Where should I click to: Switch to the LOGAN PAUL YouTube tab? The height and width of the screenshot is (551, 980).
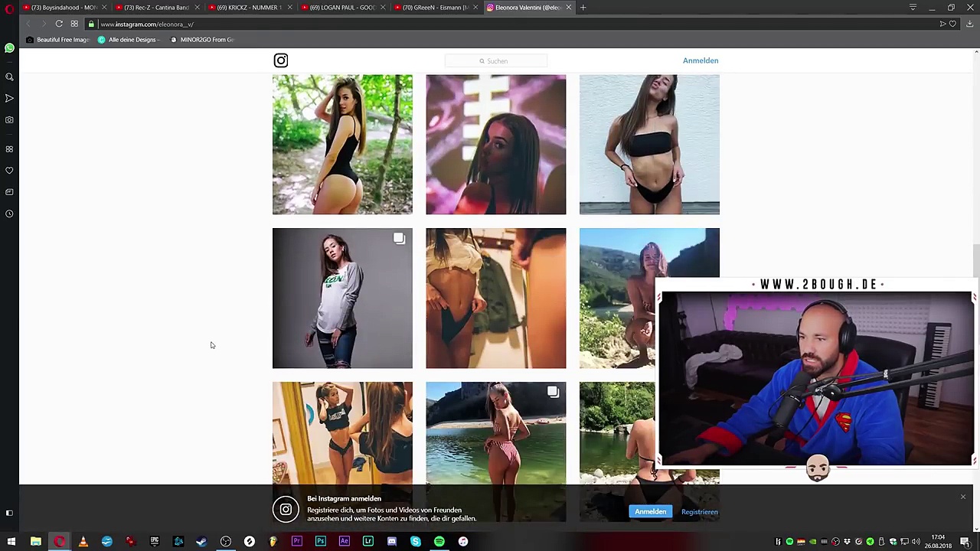(x=341, y=8)
